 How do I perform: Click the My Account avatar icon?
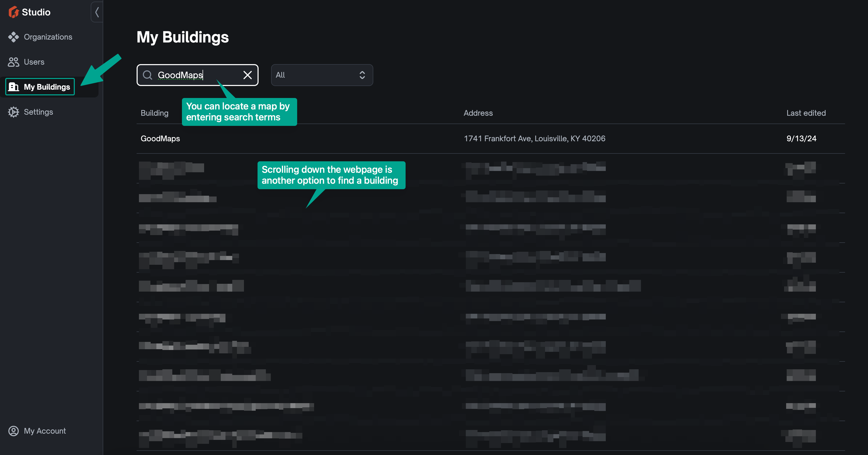click(x=14, y=431)
